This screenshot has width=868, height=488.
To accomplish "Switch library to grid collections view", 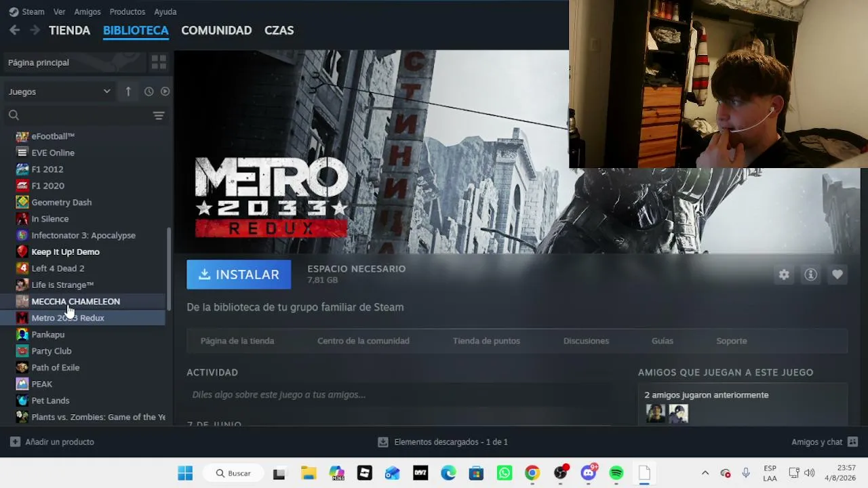I will point(159,62).
